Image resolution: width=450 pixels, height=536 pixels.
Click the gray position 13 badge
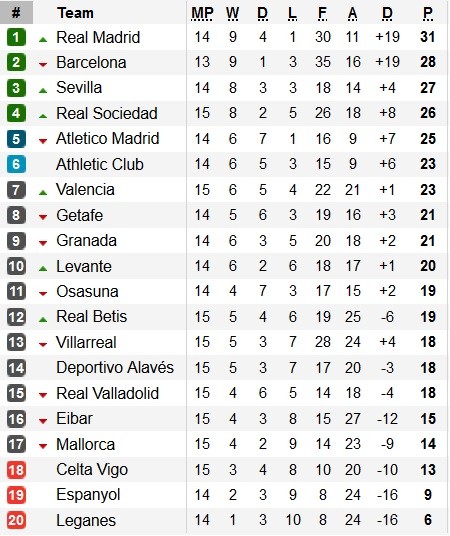pos(16,343)
